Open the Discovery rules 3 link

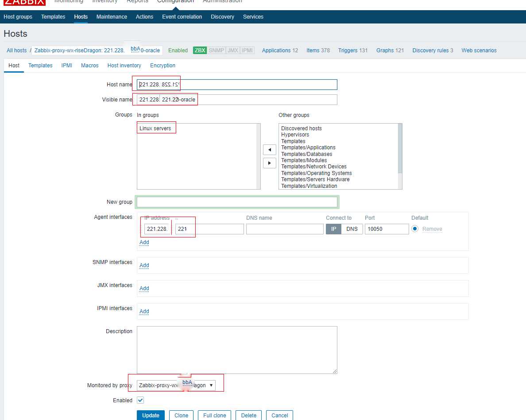pos(433,51)
